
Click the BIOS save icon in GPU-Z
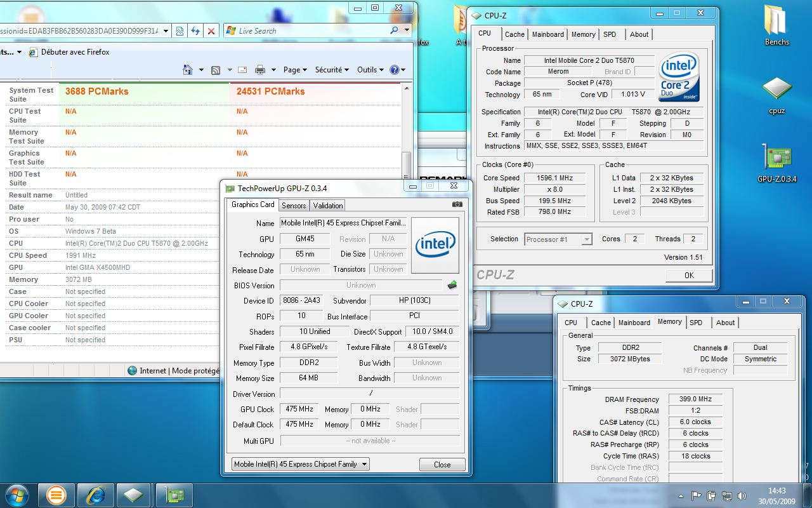(452, 285)
